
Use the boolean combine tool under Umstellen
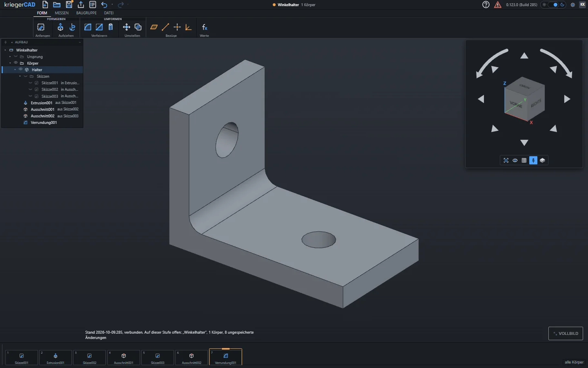click(x=138, y=27)
